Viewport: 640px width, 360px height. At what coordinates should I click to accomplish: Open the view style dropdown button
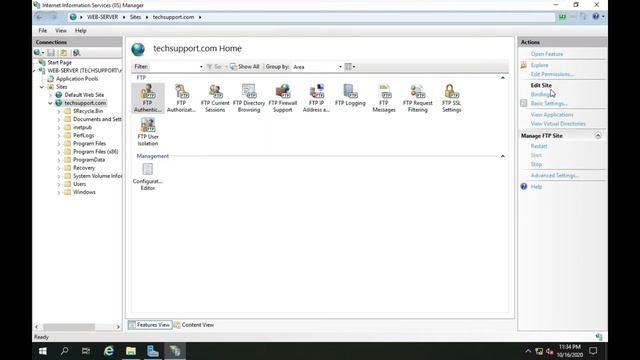click(x=350, y=67)
